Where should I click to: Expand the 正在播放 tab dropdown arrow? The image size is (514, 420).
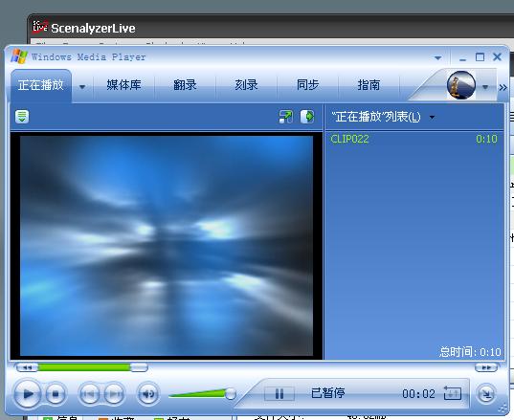click(82, 87)
